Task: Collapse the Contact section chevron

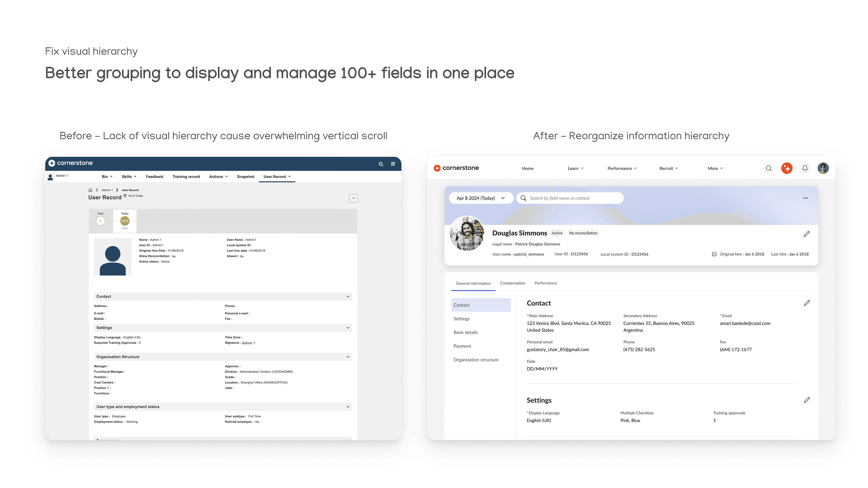Action: 348,296
